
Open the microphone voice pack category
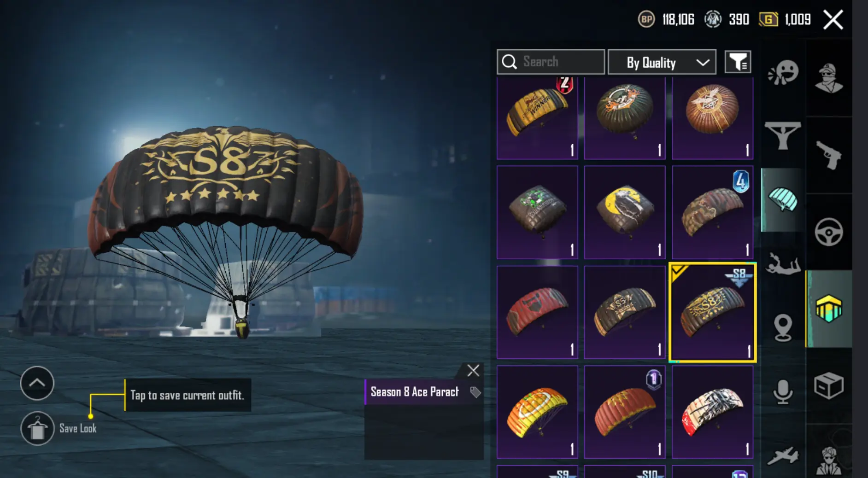click(x=783, y=392)
